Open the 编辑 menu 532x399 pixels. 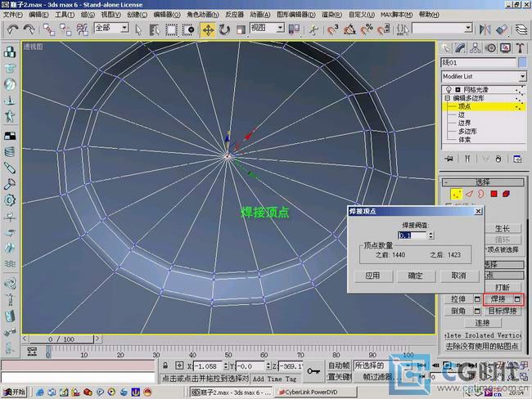(x=38, y=15)
